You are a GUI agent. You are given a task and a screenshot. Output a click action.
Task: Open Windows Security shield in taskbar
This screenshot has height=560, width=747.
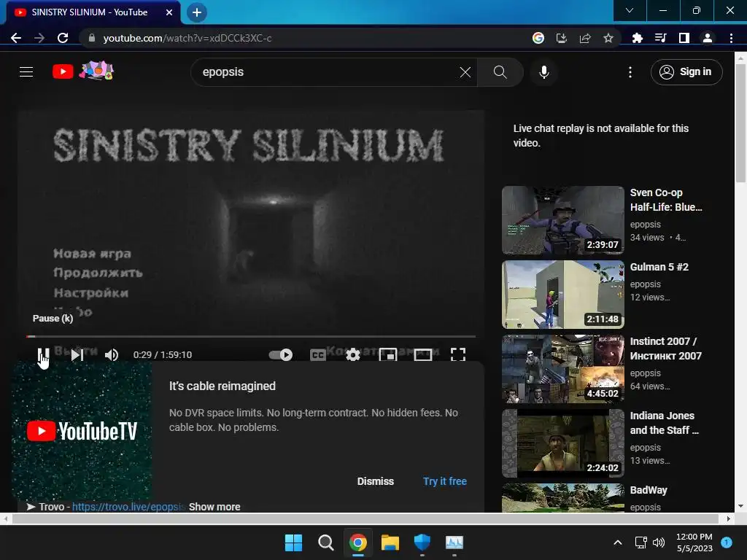pos(422,542)
